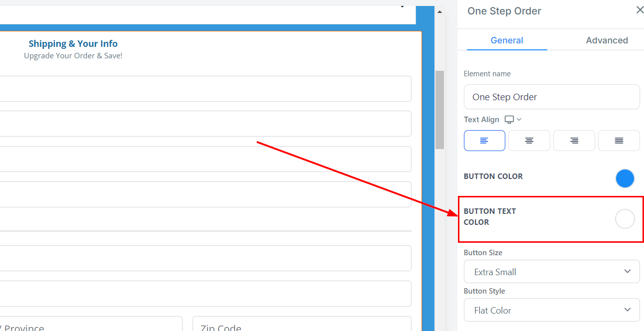The height and width of the screenshot is (331, 644).
Task: Select the align right text icon
Action: (x=574, y=141)
